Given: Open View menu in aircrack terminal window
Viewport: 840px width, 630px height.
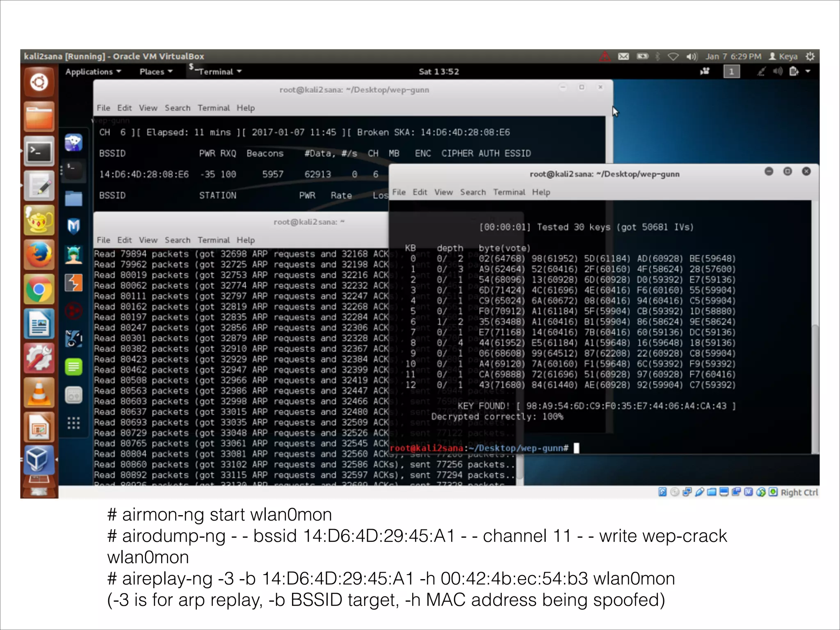Looking at the screenshot, I should [444, 192].
